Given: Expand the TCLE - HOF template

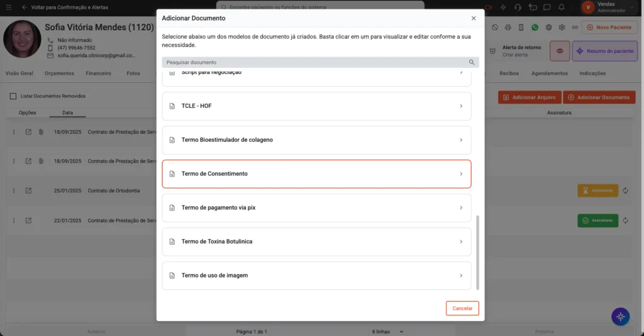Looking at the screenshot, I should [317, 106].
